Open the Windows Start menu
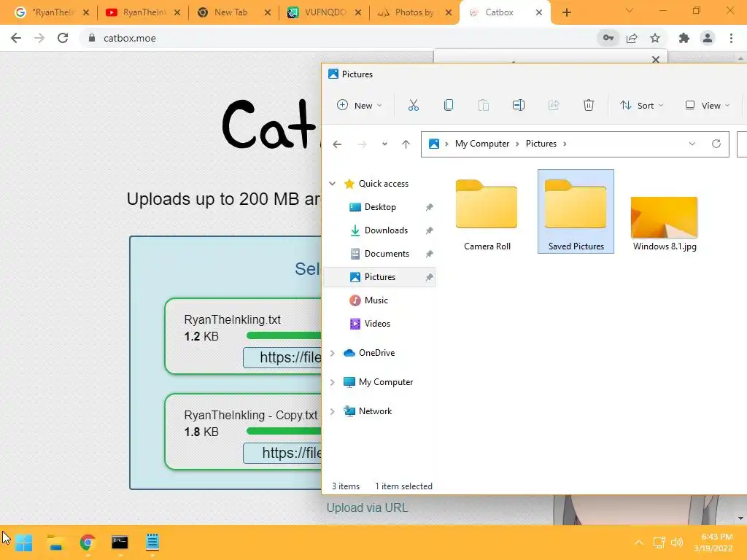 24,542
